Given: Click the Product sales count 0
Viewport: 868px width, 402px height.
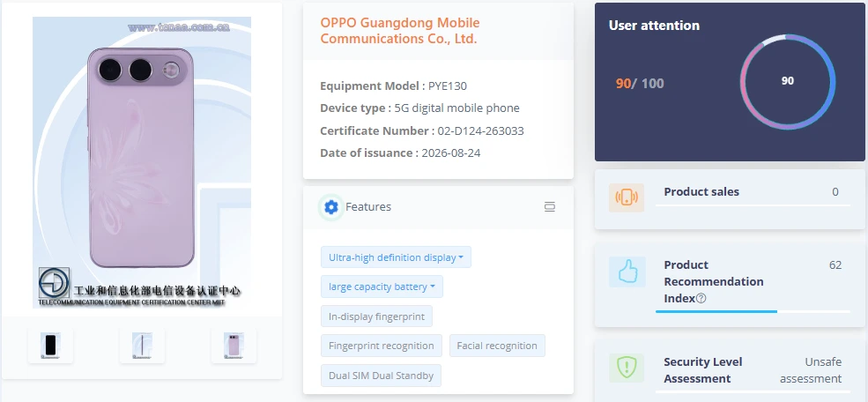Looking at the screenshot, I should (835, 191).
